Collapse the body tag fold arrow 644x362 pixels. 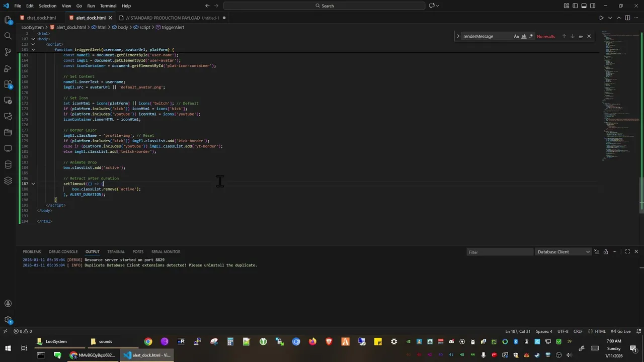[33, 39]
